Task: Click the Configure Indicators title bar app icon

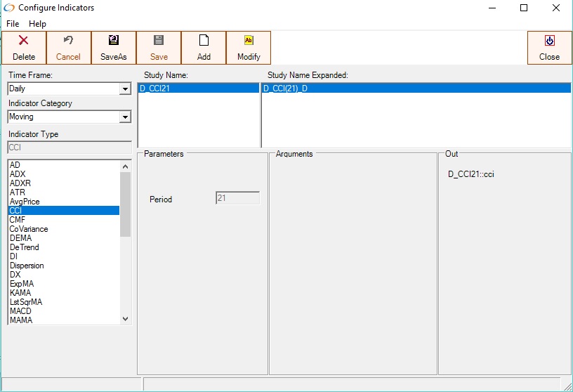Action: click(9, 8)
